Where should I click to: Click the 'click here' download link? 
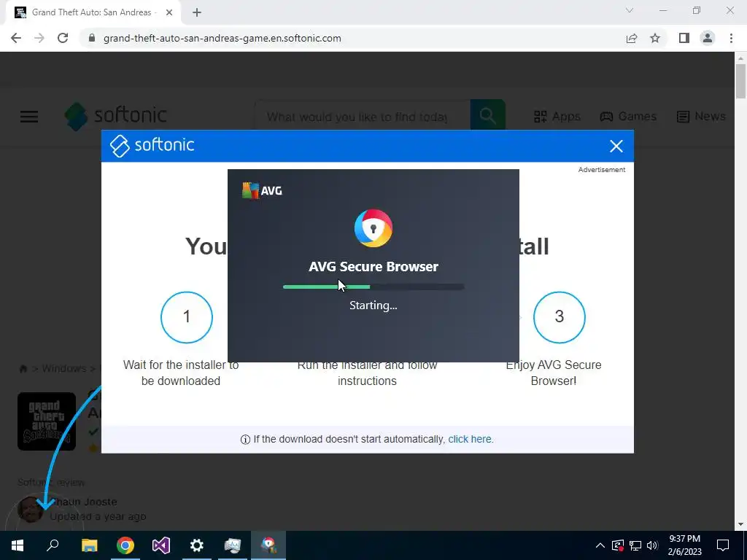pyautogui.click(x=470, y=440)
